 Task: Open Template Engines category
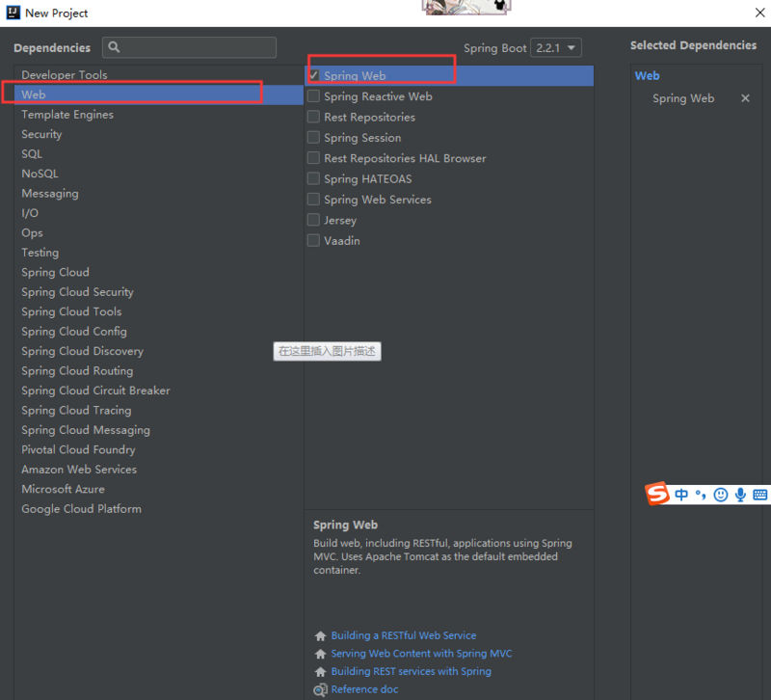point(159,114)
